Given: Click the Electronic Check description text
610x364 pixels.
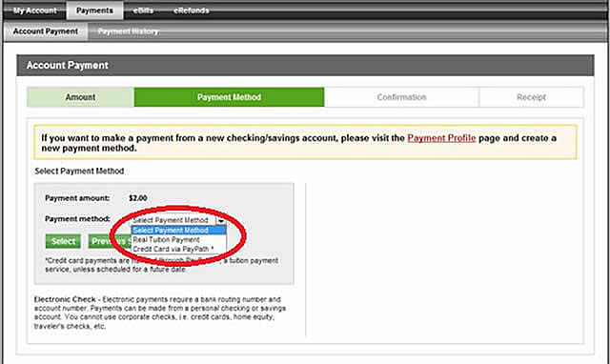Looking at the screenshot, I should (x=160, y=313).
